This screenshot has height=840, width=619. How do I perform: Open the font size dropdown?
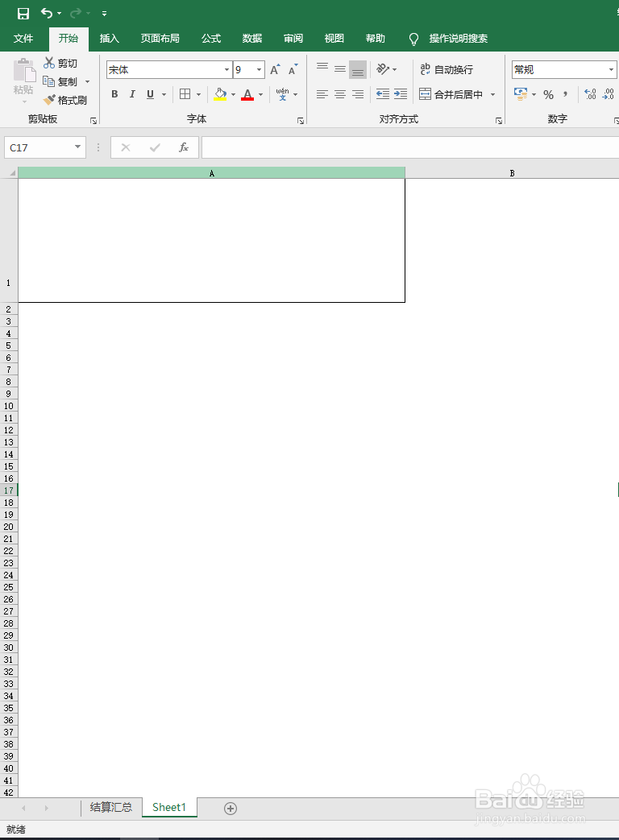(260, 69)
